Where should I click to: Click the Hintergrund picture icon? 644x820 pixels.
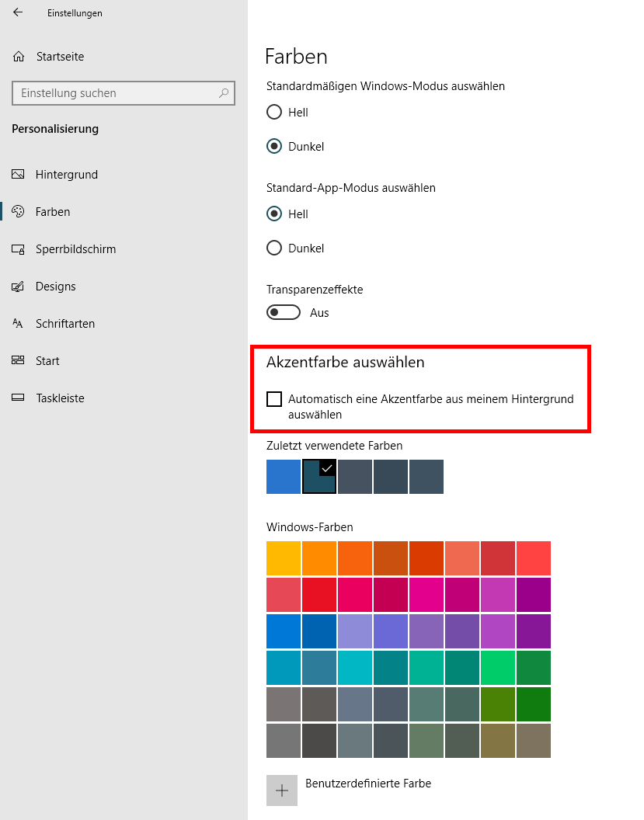click(19, 175)
